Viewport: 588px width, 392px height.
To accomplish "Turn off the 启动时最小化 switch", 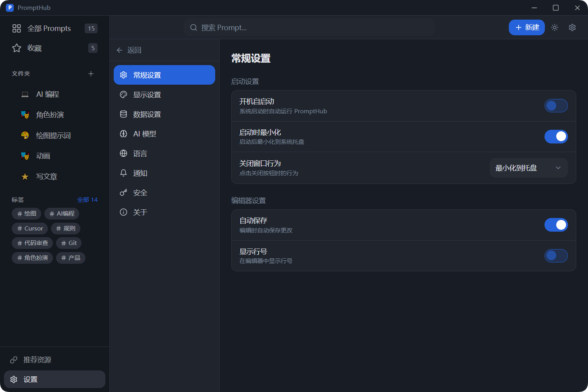I will click(x=556, y=136).
